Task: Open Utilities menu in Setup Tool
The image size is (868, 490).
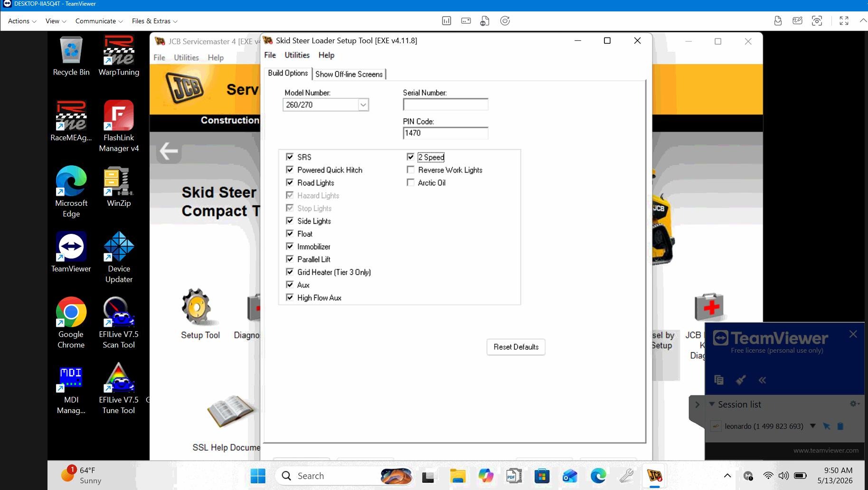Action: (x=297, y=55)
